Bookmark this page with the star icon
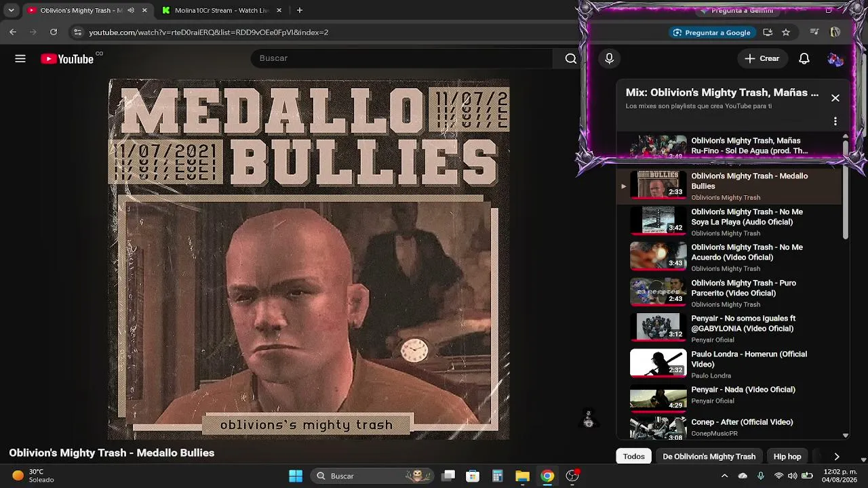 tap(786, 32)
